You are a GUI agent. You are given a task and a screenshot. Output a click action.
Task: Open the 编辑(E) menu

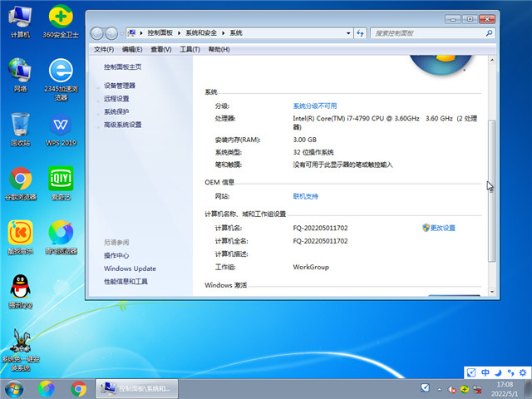tap(132, 50)
